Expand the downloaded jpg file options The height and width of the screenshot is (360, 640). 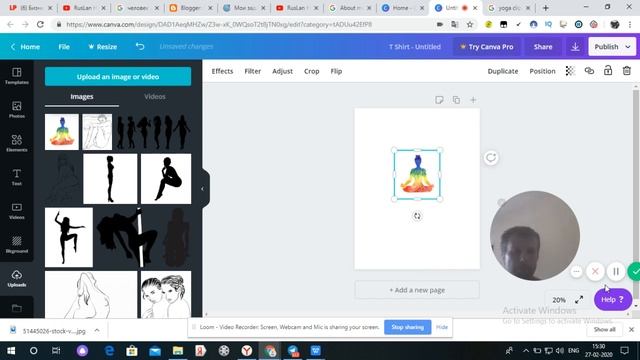click(x=97, y=330)
